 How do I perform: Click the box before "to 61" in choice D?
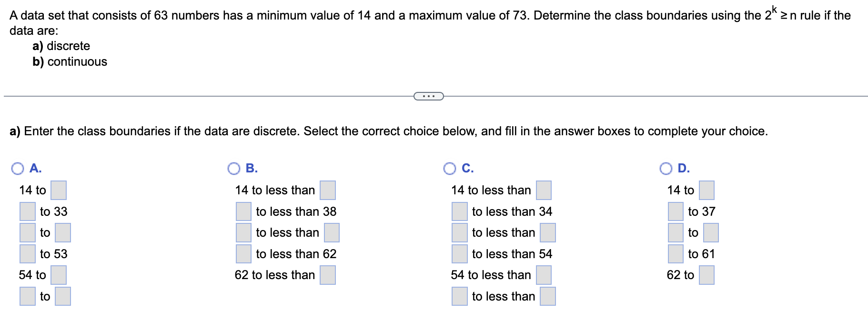tap(676, 254)
